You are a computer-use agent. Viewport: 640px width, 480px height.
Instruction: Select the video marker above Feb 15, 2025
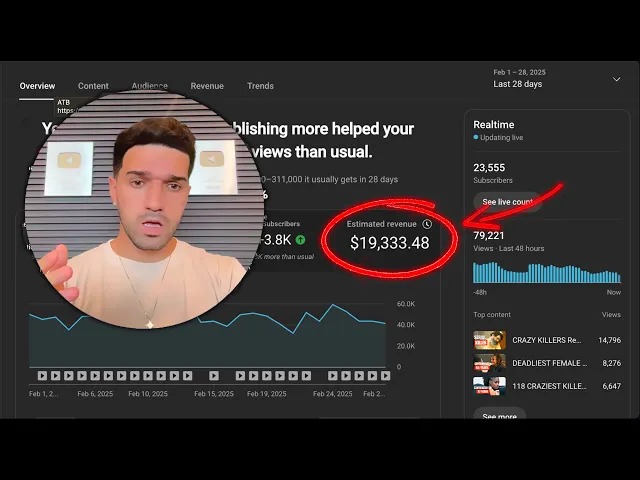[214, 376]
